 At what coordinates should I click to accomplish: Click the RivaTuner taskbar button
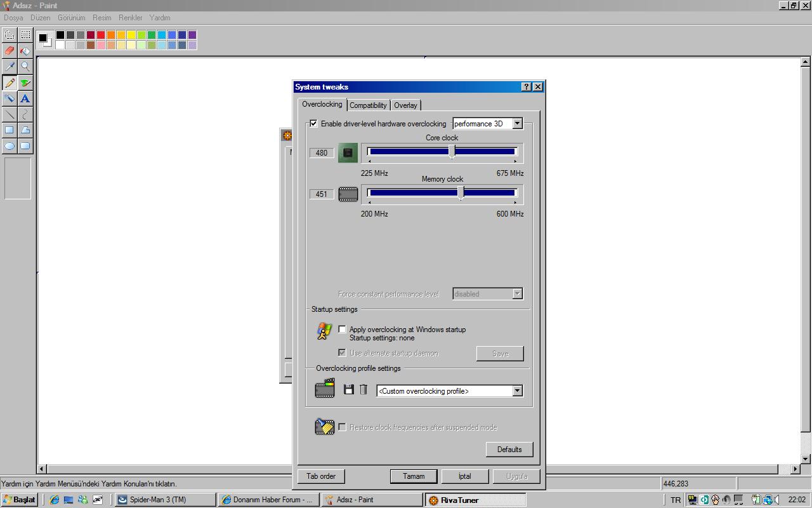[475, 500]
